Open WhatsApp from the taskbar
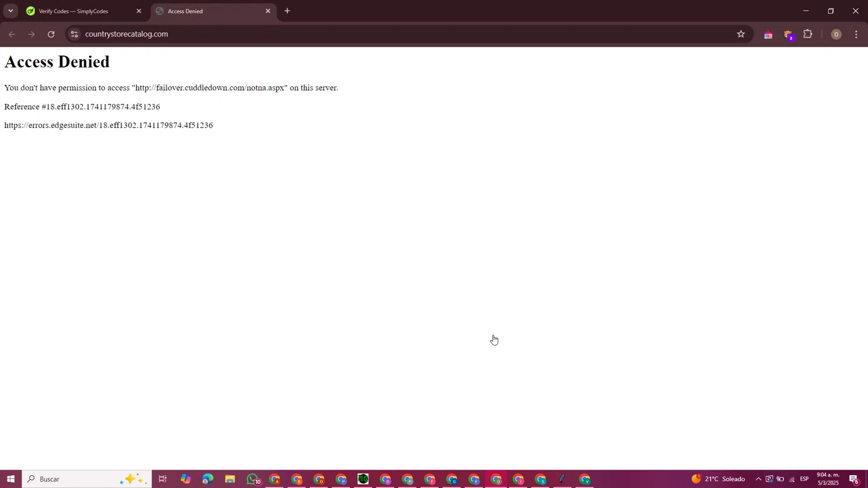This screenshot has width=868, height=488. (x=253, y=479)
